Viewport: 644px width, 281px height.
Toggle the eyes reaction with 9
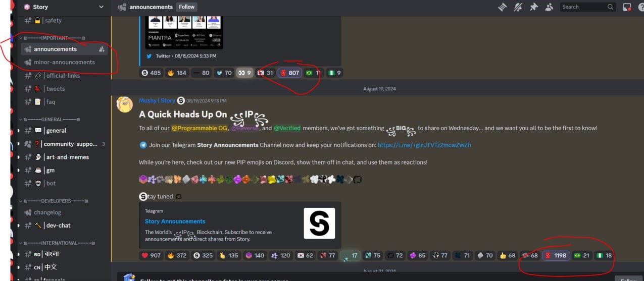244,73
